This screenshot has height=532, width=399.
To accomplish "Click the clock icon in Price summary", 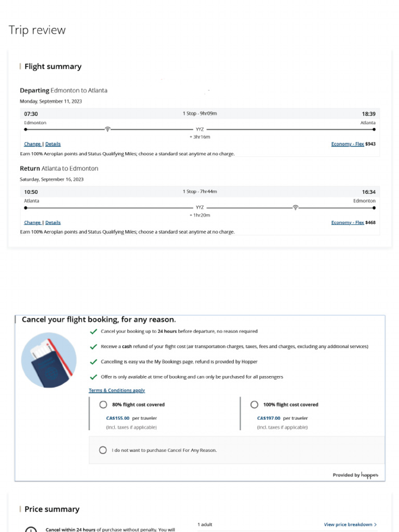I will (x=31, y=529).
